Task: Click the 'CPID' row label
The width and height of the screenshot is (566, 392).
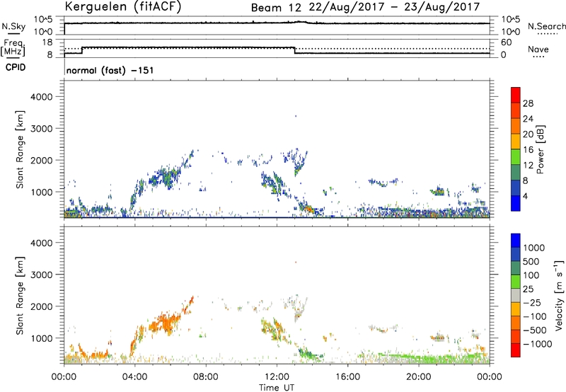Action: click(16, 67)
